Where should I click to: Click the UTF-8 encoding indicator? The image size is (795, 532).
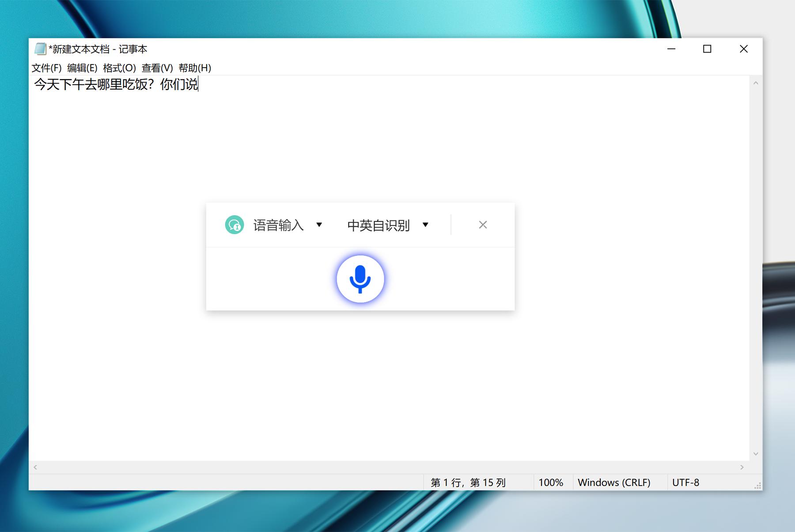686,483
